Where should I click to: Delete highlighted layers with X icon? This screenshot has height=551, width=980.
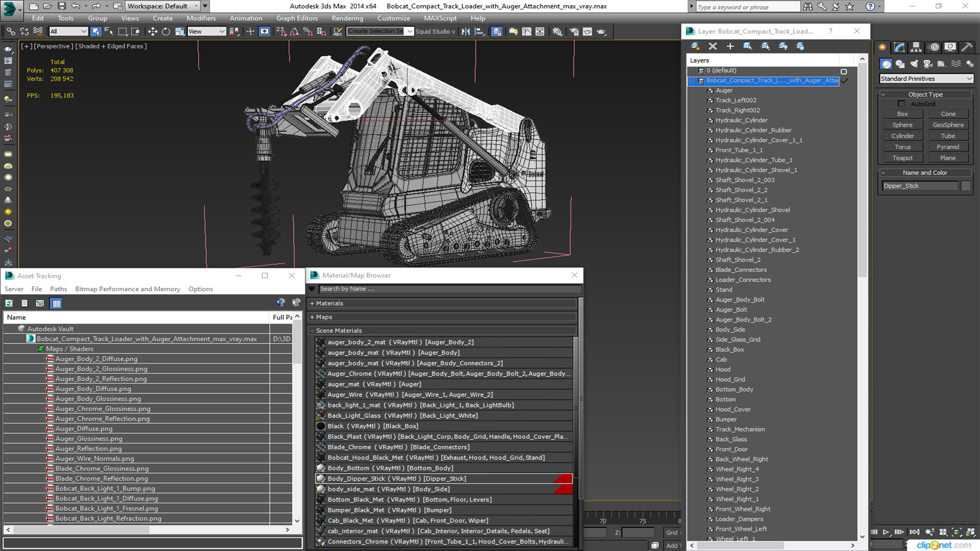coord(713,46)
